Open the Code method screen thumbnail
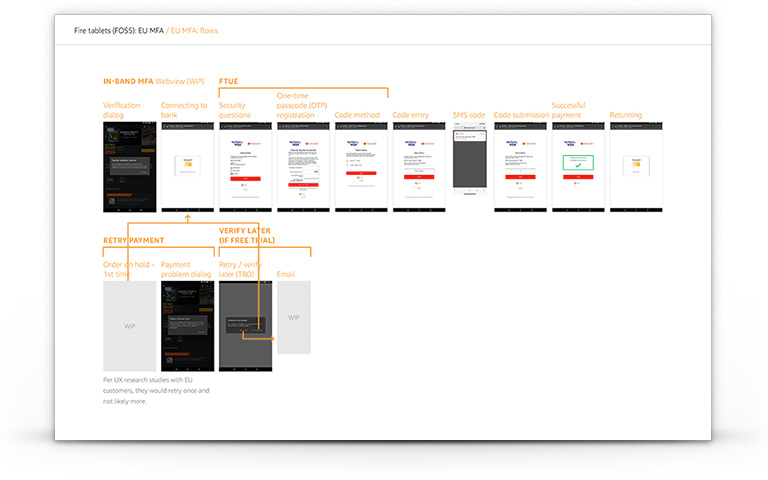This screenshot has height=480, width=768. pyautogui.click(x=361, y=167)
